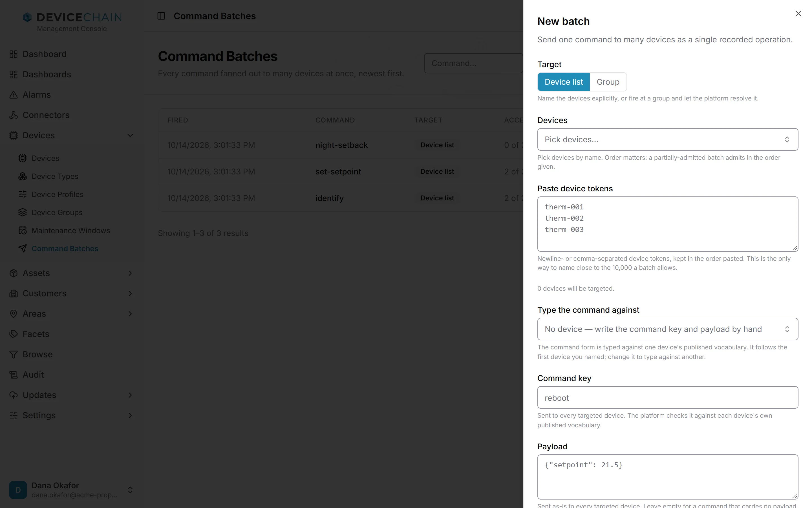The image size is (812, 508).
Task: Open Device Profiles in sidebar
Action: tap(58, 194)
